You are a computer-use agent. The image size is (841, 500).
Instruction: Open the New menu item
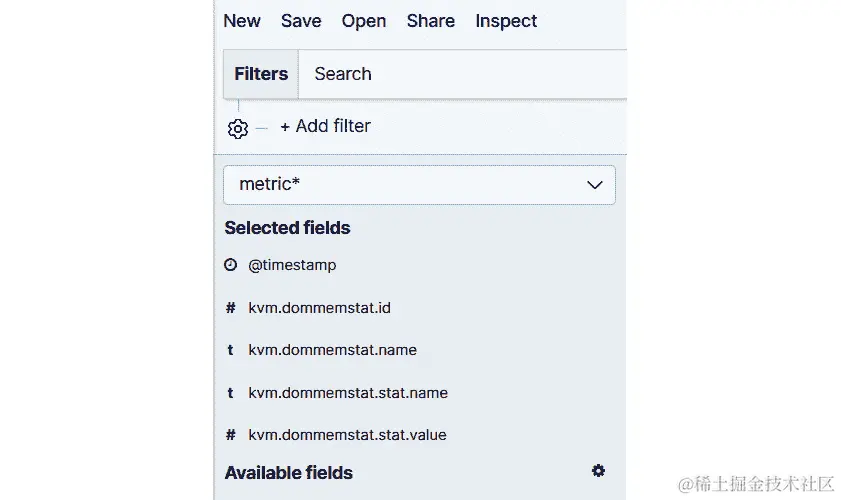pos(242,21)
